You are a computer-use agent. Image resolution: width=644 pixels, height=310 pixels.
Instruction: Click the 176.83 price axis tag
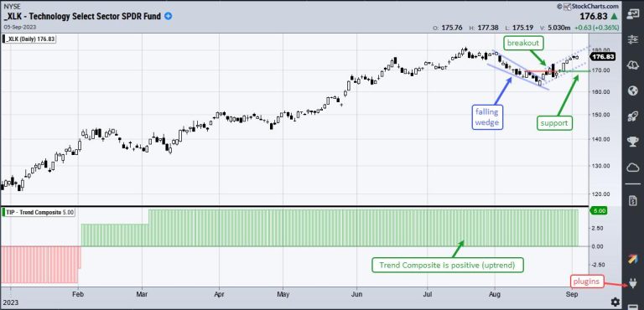tap(604, 57)
